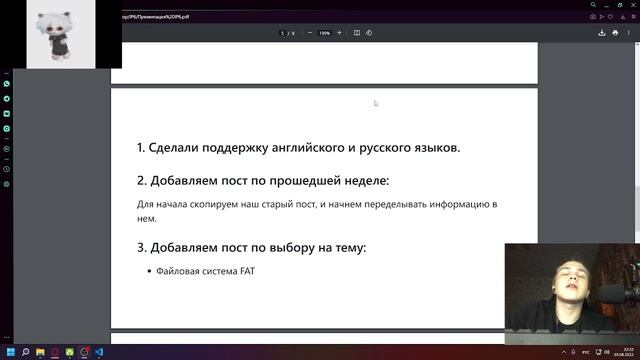The image size is (640, 360).
Task: Open the PDF viewer more-actions menu
Action: point(629,33)
